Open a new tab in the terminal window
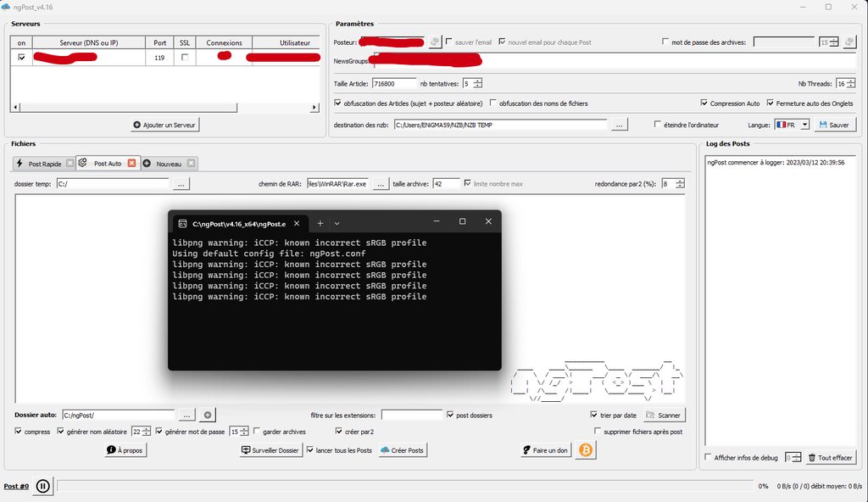 tap(320, 223)
